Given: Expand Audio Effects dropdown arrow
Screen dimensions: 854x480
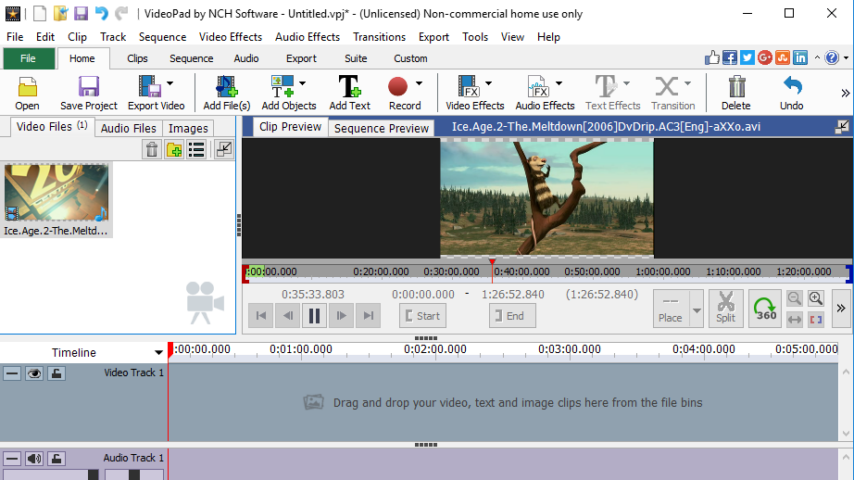Looking at the screenshot, I should (x=559, y=83).
